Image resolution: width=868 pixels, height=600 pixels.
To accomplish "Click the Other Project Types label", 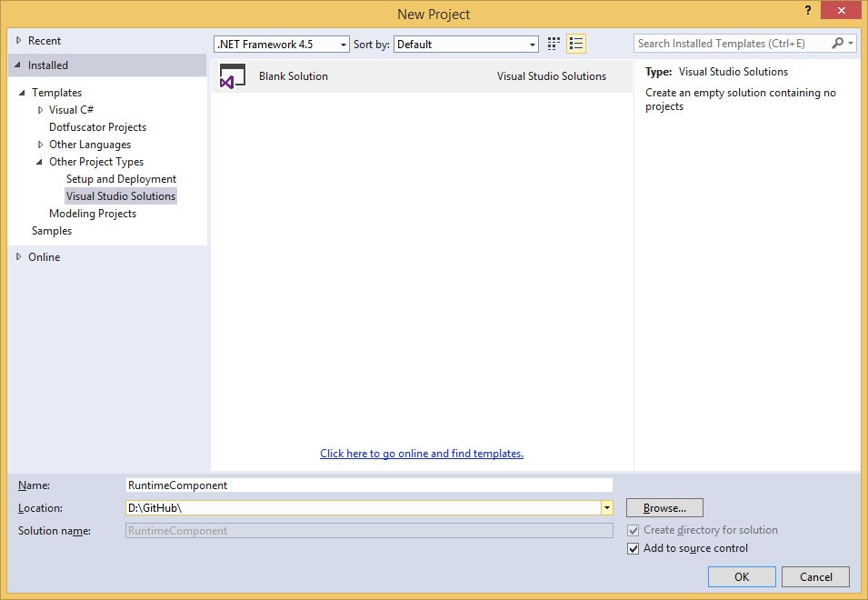I will point(96,162).
